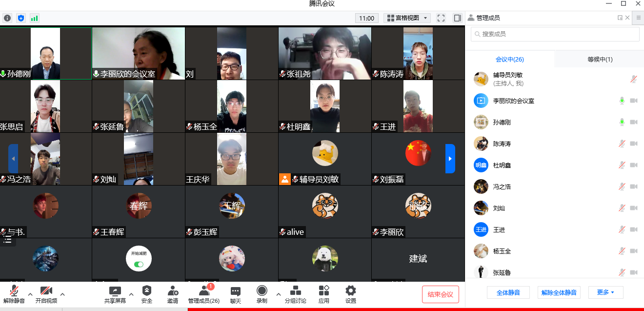The height and width of the screenshot is (311, 644).
Task: Expand the 更多 dropdown in the member panel
Action: pyautogui.click(x=605, y=292)
